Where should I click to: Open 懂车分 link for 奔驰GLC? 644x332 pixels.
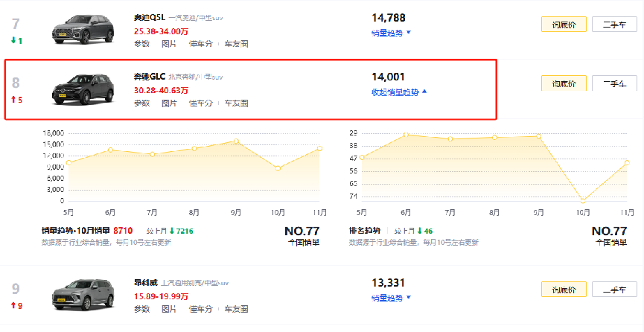(201, 103)
